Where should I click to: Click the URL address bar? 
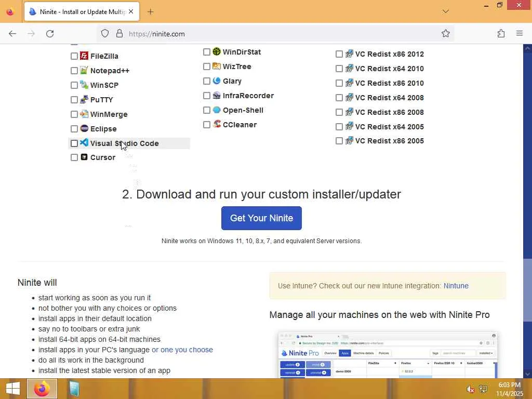pyautogui.click(x=275, y=34)
